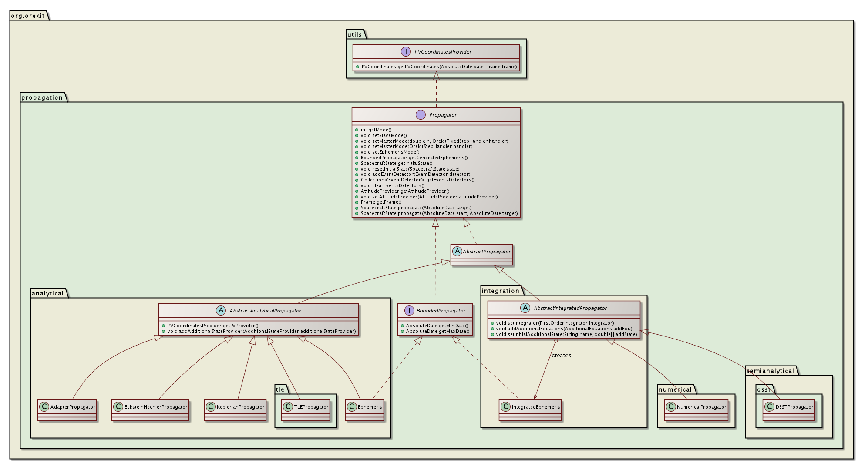The image size is (868, 470).
Task: Click the PVCoordinatesProvider interface icon
Action: click(x=406, y=52)
